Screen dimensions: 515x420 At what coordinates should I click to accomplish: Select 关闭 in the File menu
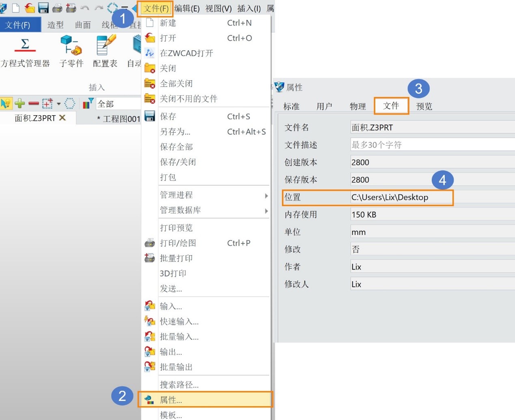click(x=206, y=68)
